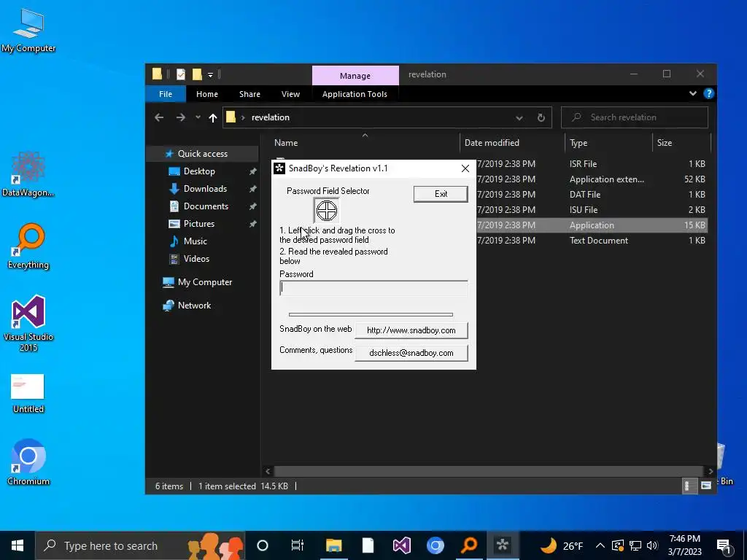Click the Everything desktop shortcut
The height and width of the screenshot is (560, 747).
pos(28,246)
